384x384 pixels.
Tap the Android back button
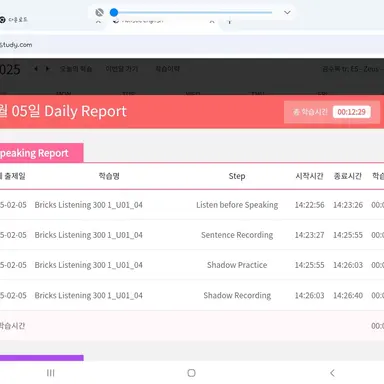click(x=332, y=373)
